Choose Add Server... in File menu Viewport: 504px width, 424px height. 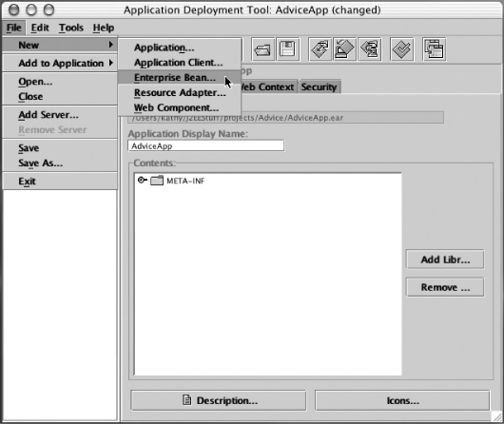[60, 115]
